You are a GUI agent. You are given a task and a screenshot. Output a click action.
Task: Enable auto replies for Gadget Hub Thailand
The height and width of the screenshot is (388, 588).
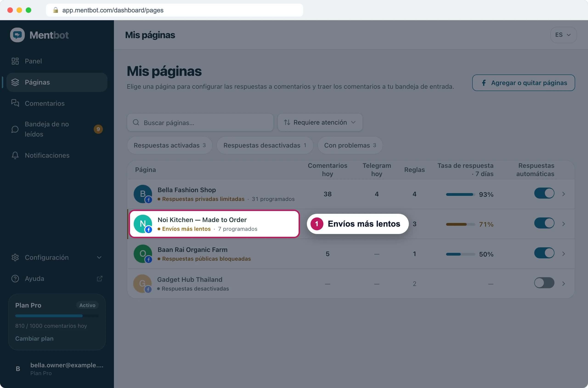point(544,283)
